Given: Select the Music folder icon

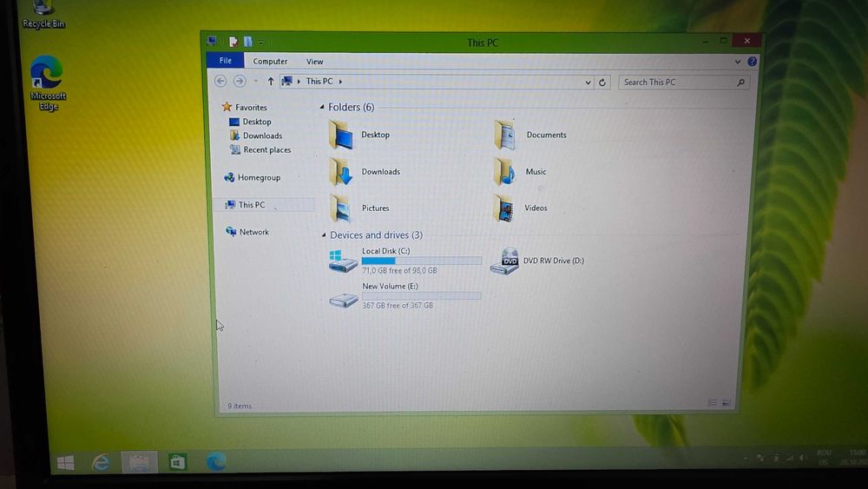Looking at the screenshot, I should (505, 172).
